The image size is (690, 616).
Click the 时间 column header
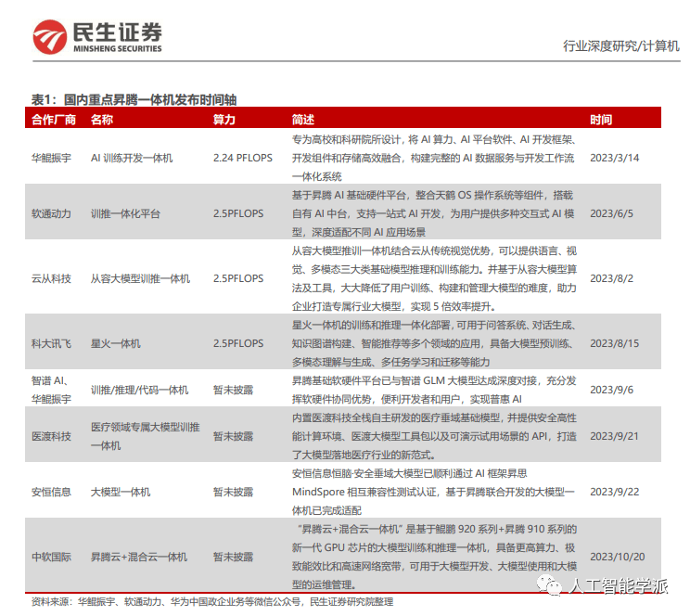point(601,120)
